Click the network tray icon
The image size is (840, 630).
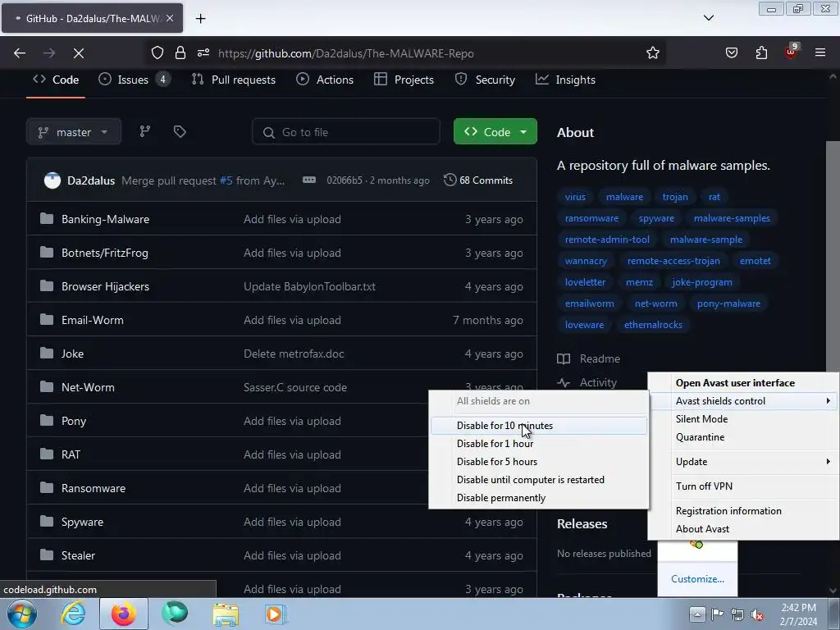737,614
